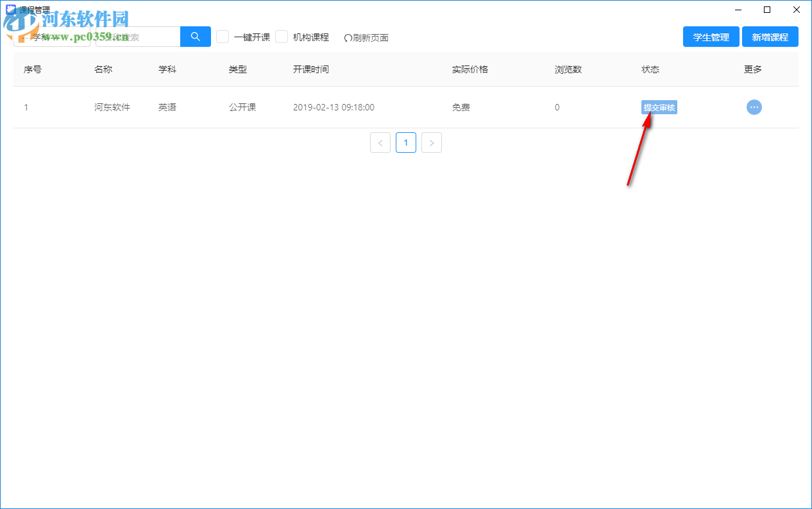Enable the 一键开课 checkbox
812x509 pixels.
[x=222, y=37]
